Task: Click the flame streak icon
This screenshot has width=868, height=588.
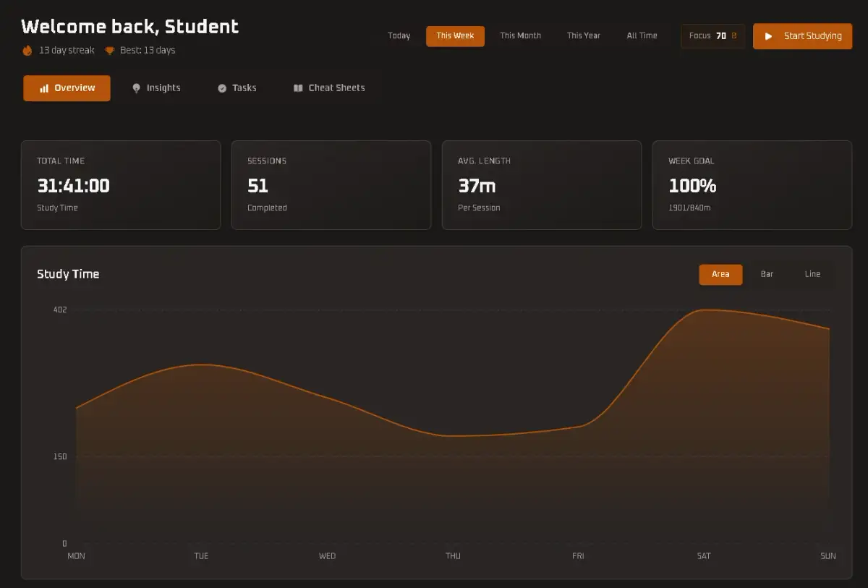Action: pyautogui.click(x=27, y=51)
